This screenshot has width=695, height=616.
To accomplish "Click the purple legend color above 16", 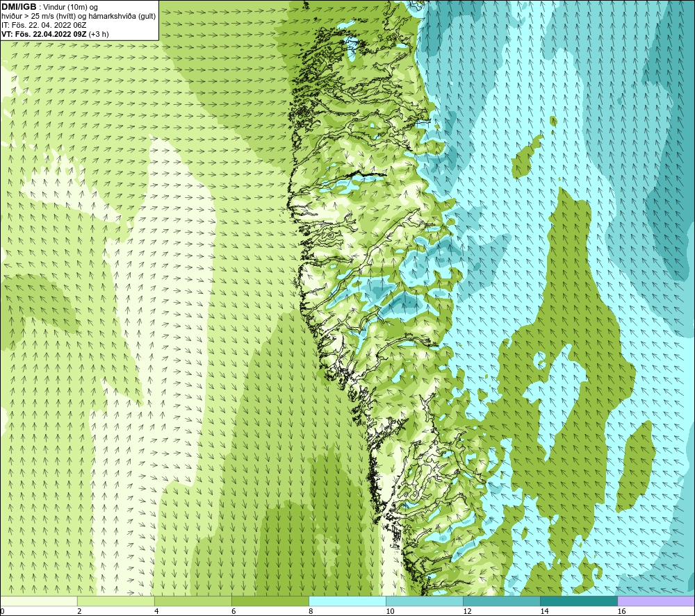I will pyautogui.click(x=656, y=601).
